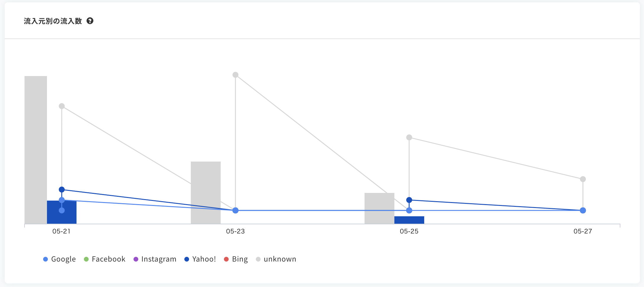
Task: Click the gray unknown point above 05-21
Action: pos(62,106)
